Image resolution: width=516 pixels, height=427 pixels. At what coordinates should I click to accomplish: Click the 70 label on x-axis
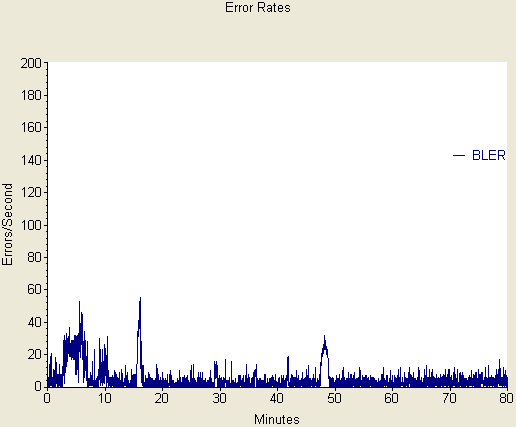tap(450, 398)
